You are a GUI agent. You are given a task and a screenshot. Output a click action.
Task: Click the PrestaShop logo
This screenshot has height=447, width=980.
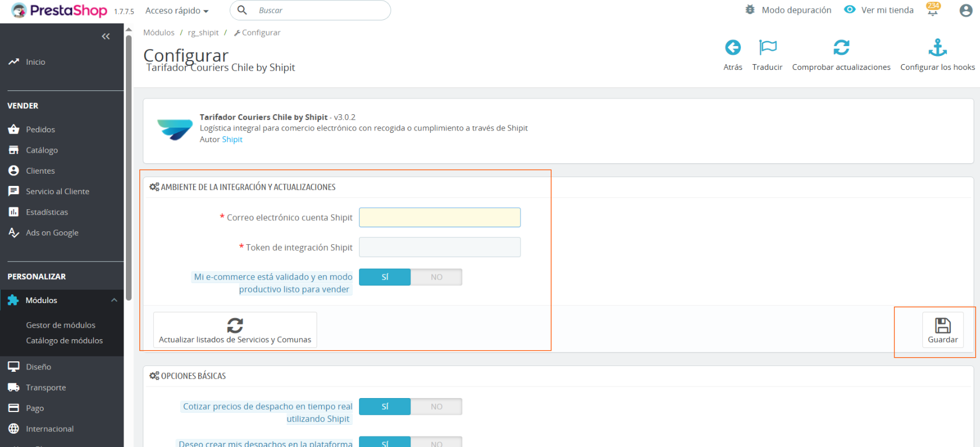tap(59, 10)
